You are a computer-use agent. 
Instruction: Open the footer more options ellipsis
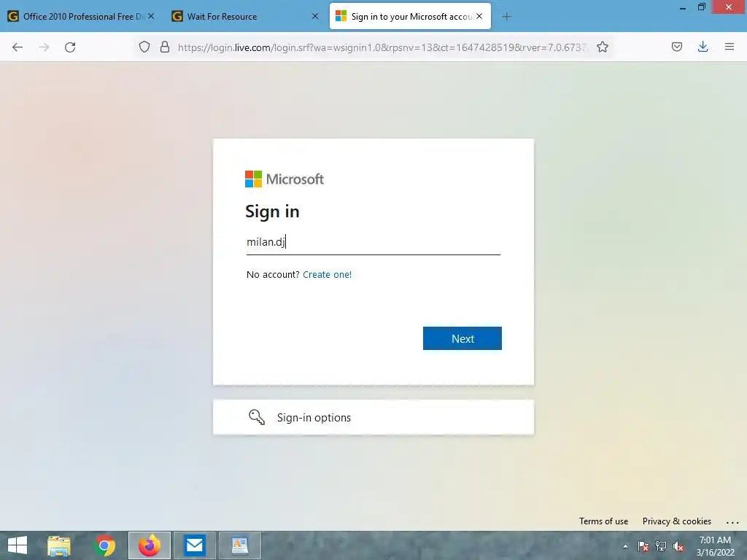pyautogui.click(x=732, y=522)
